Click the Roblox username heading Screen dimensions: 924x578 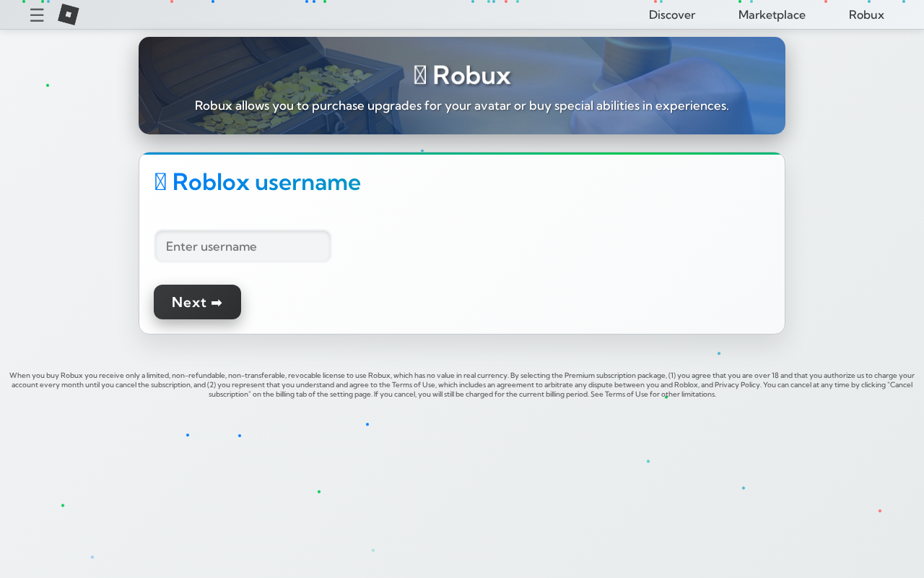click(266, 182)
